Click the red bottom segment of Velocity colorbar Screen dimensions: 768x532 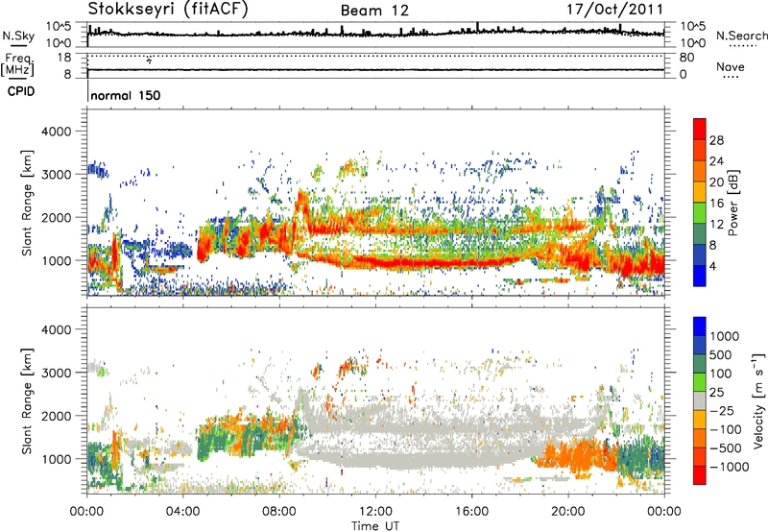700,475
